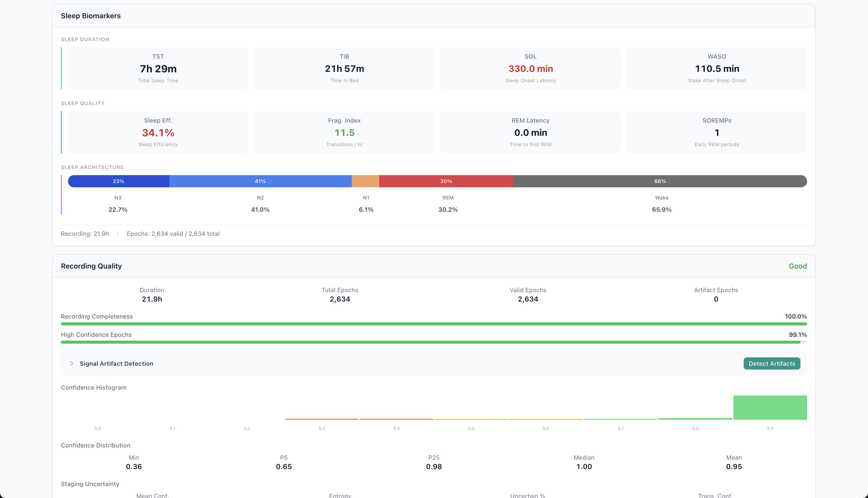Click the Sleep Biomarkers panel header

click(x=91, y=16)
